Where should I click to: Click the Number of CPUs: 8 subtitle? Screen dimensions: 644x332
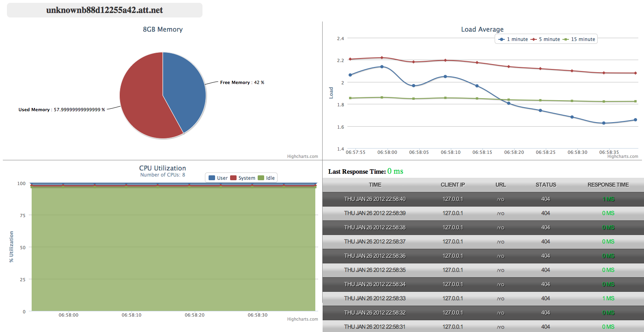click(x=163, y=175)
